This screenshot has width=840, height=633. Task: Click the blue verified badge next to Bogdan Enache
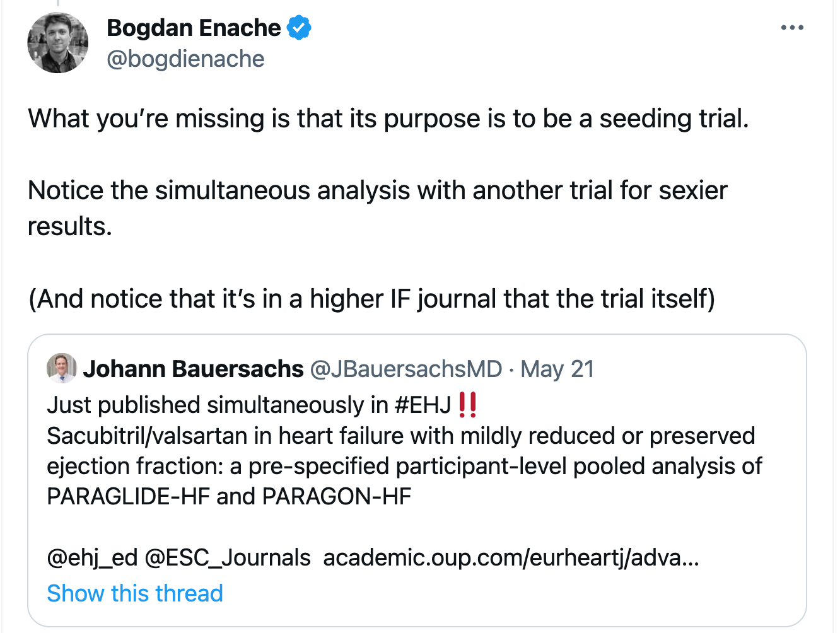pyautogui.click(x=297, y=27)
